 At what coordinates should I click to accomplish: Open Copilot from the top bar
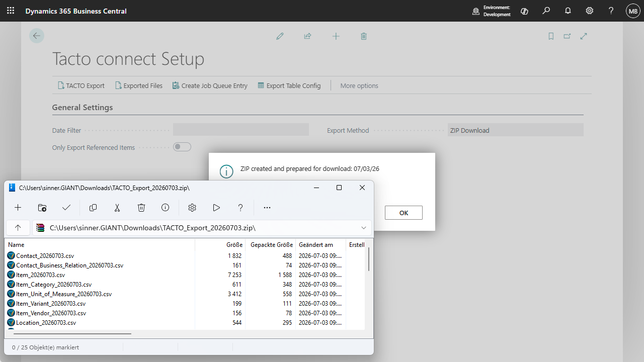tap(524, 11)
